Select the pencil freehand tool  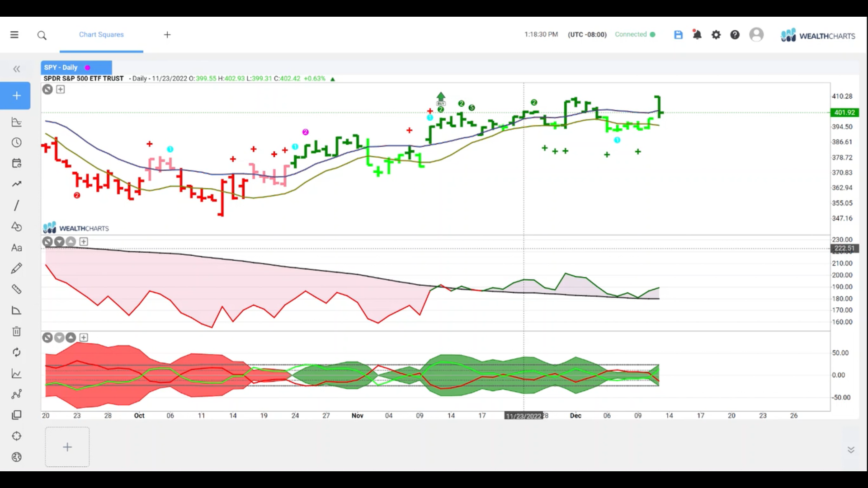[17, 268]
